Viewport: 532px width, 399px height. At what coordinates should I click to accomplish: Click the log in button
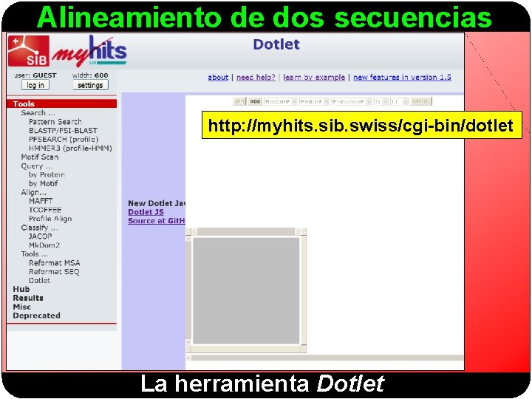point(35,85)
